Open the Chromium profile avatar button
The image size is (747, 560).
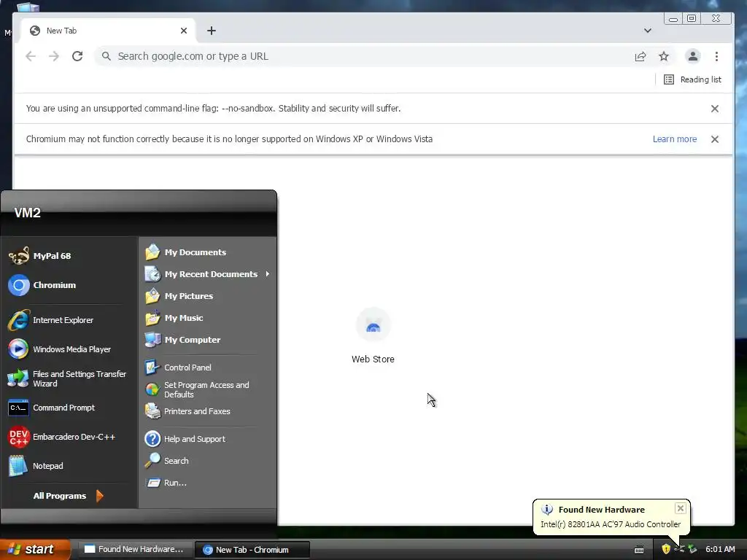tap(693, 56)
